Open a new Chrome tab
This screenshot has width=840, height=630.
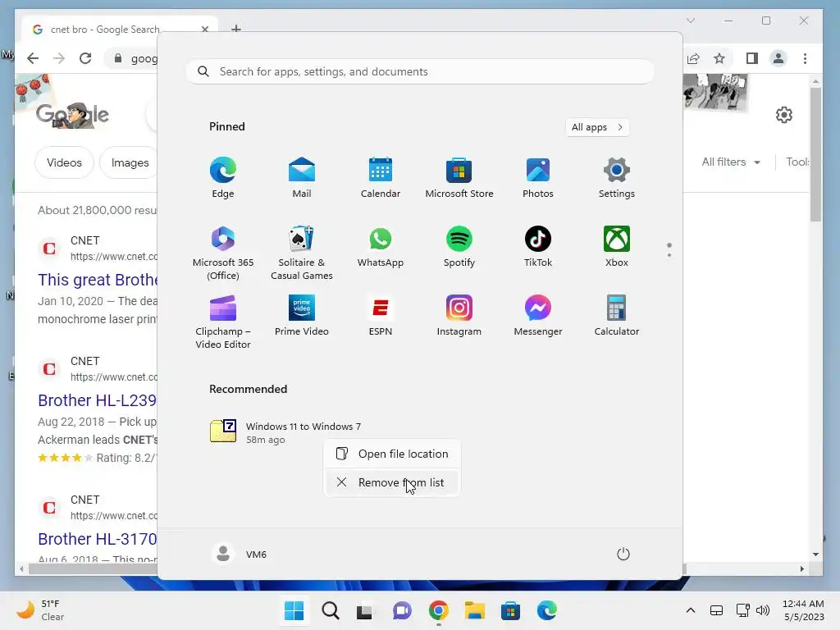coord(236,29)
